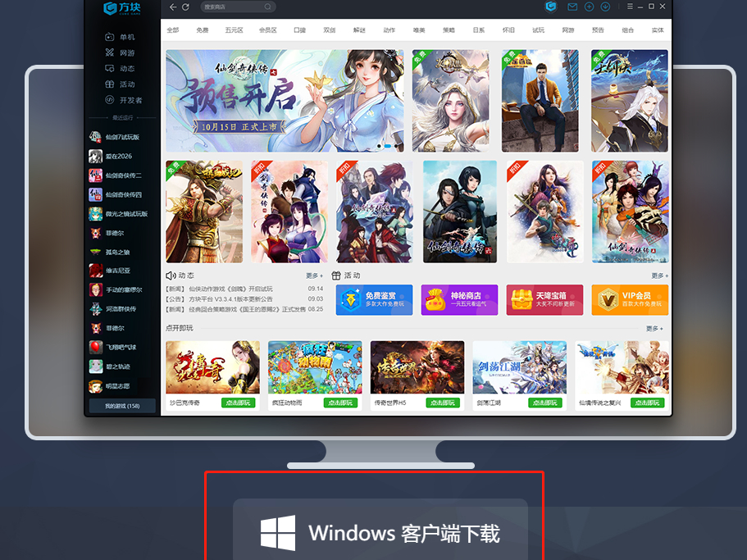Select the 策略 category tab

(x=449, y=30)
